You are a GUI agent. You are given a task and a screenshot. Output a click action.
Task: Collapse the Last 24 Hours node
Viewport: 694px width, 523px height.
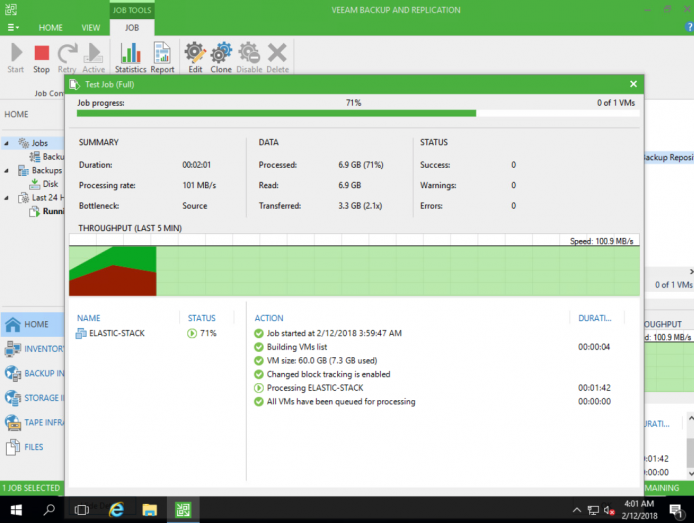(6, 198)
